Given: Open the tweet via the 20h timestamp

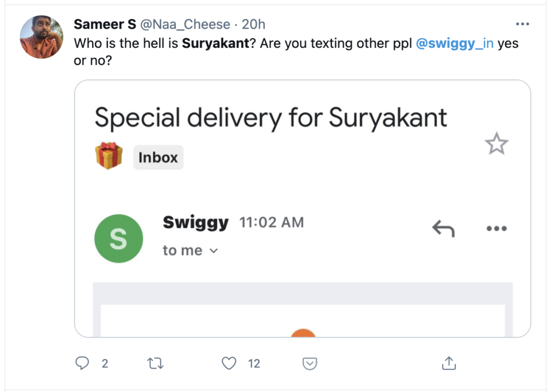Looking at the screenshot, I should [253, 25].
